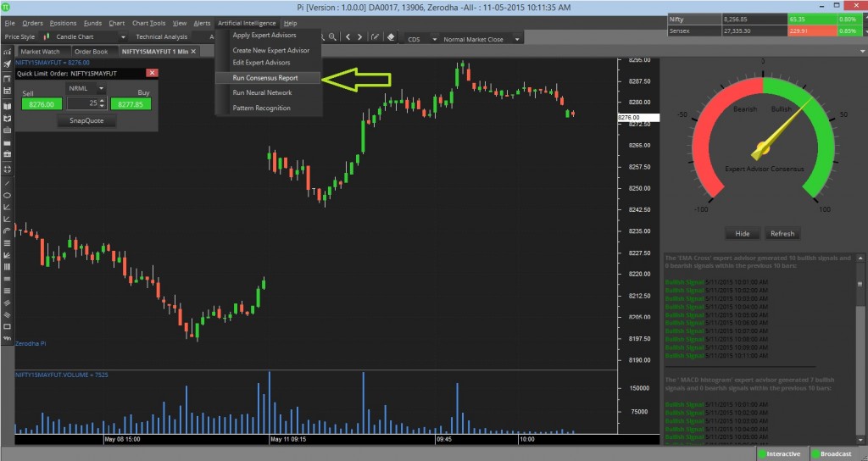Viewport: 868px width, 461px height.
Task: Close the NIFTY15MAYFUT 1 Min tab
Action: click(193, 52)
